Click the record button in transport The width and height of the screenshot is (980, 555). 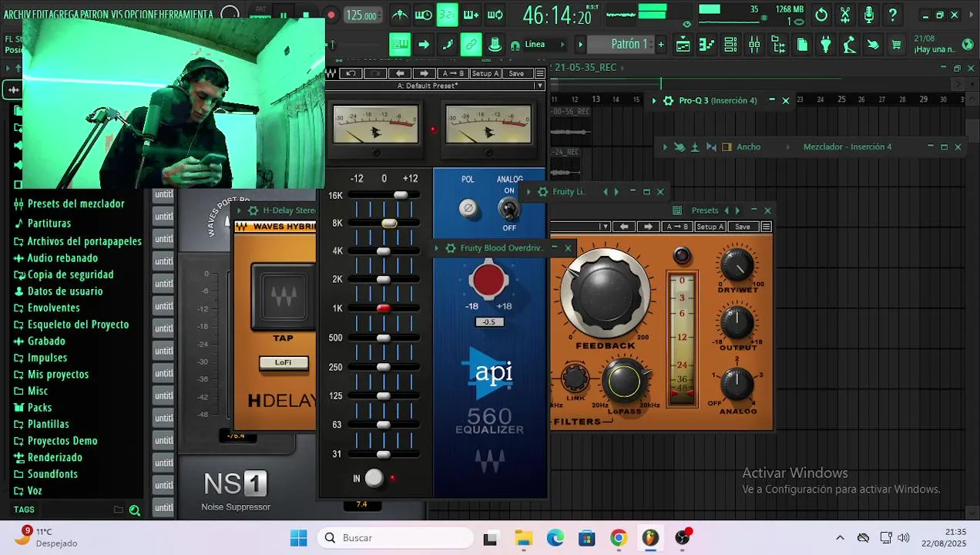tap(331, 15)
